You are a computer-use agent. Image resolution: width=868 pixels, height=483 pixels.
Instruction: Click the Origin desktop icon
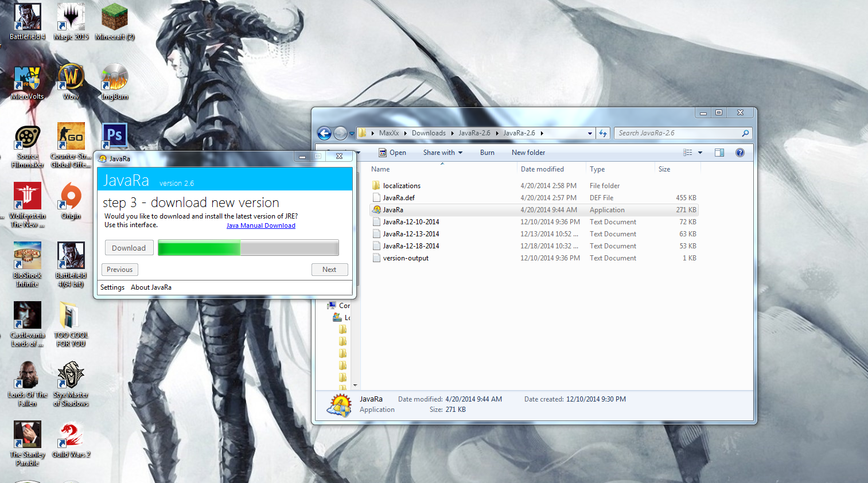pyautogui.click(x=71, y=201)
